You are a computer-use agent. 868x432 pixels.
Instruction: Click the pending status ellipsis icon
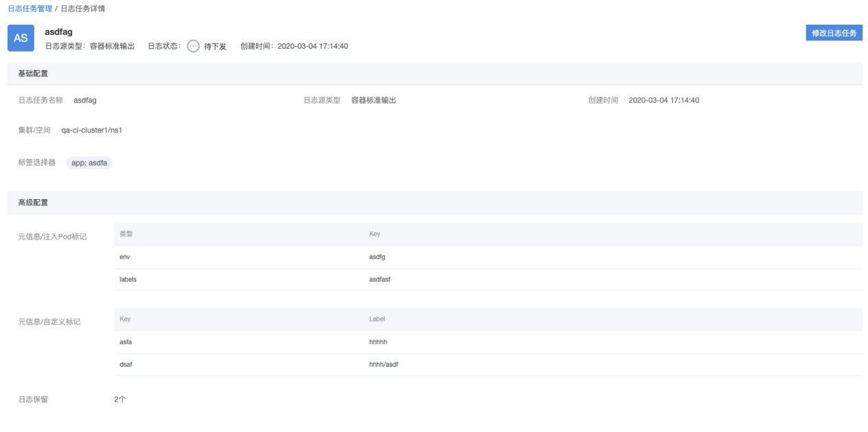tap(193, 46)
